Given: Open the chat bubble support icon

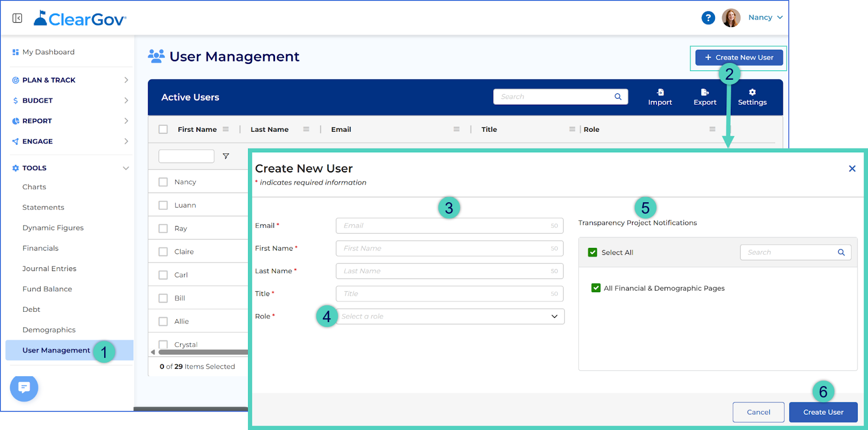Looking at the screenshot, I should tap(24, 388).
